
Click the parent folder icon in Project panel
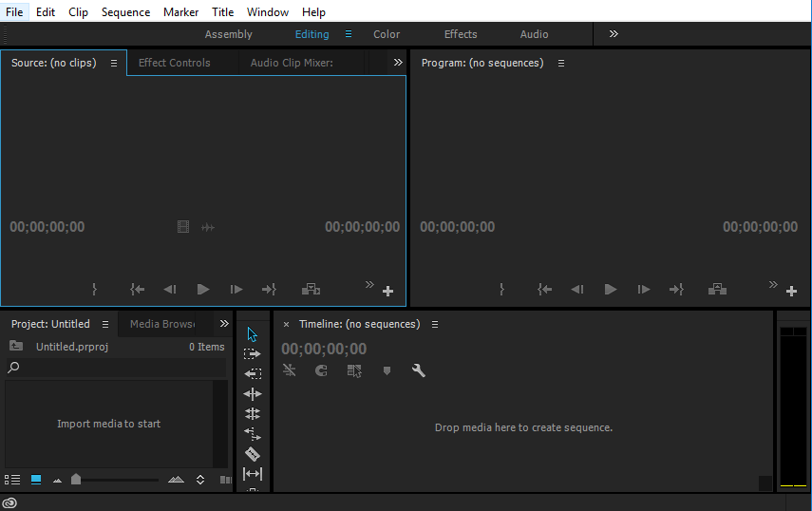point(16,346)
